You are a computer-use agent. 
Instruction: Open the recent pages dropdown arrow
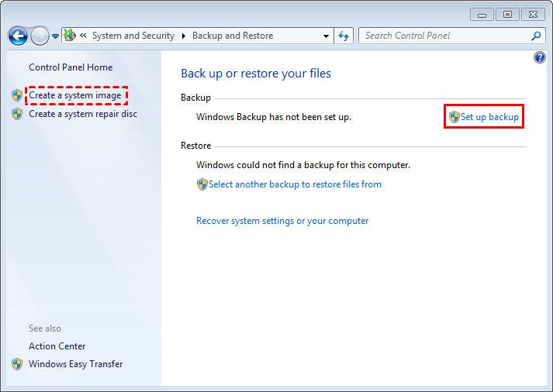point(55,36)
